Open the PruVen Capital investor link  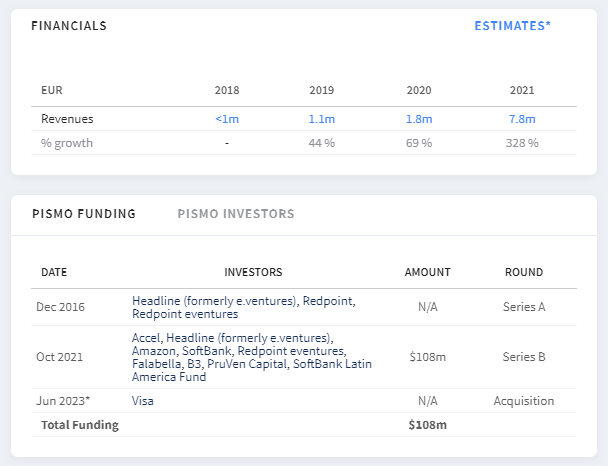[x=247, y=364]
